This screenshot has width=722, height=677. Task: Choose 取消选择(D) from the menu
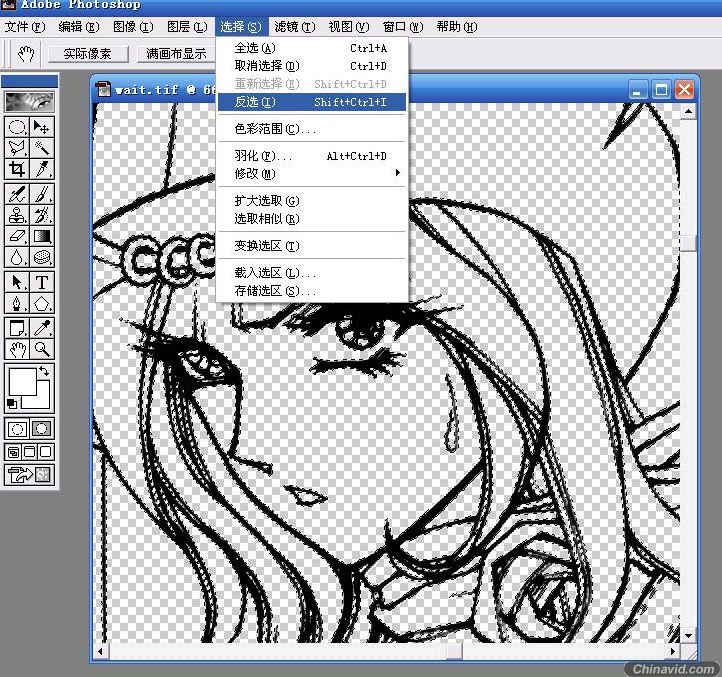point(312,66)
